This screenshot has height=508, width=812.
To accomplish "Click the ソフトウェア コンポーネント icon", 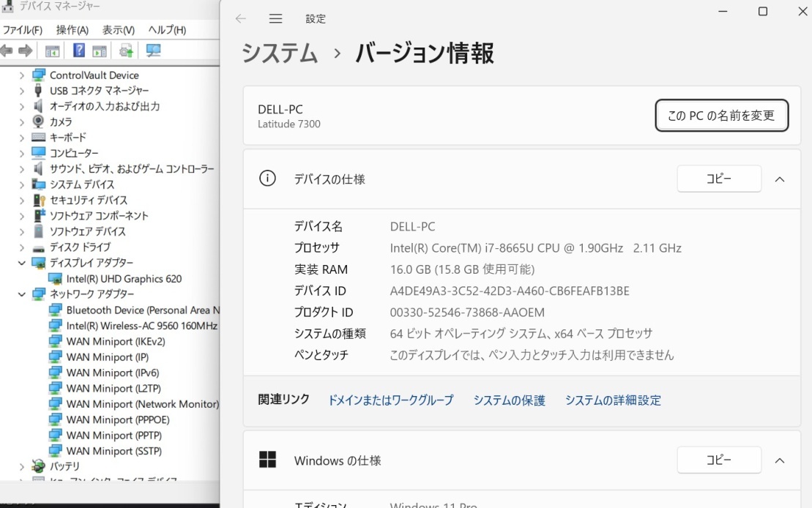I will click(39, 215).
